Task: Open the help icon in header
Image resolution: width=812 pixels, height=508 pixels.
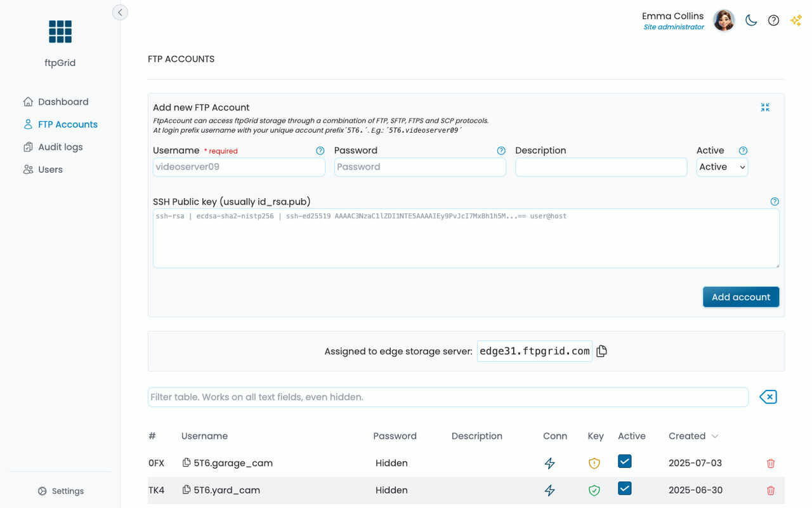Action: [773, 20]
